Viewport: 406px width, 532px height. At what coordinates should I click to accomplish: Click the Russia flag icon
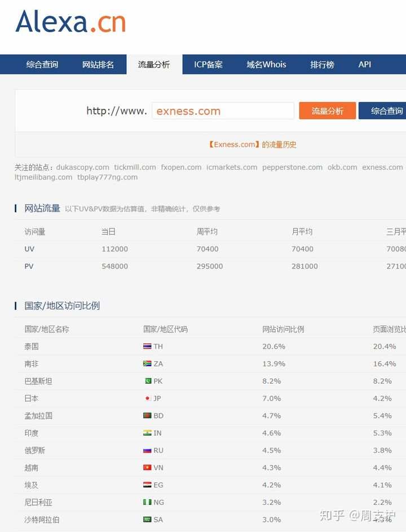point(147,450)
